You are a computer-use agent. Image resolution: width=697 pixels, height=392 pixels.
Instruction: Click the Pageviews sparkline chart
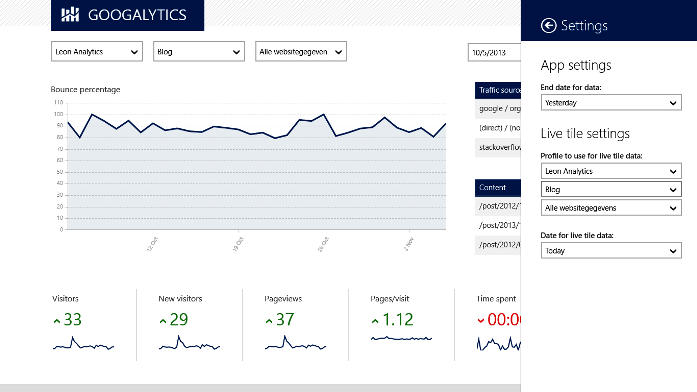tap(296, 343)
